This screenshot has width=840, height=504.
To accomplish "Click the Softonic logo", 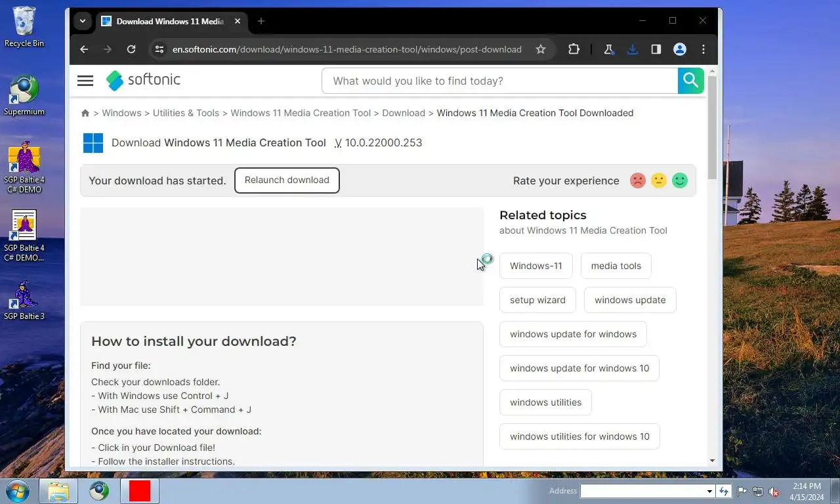I will click(143, 80).
